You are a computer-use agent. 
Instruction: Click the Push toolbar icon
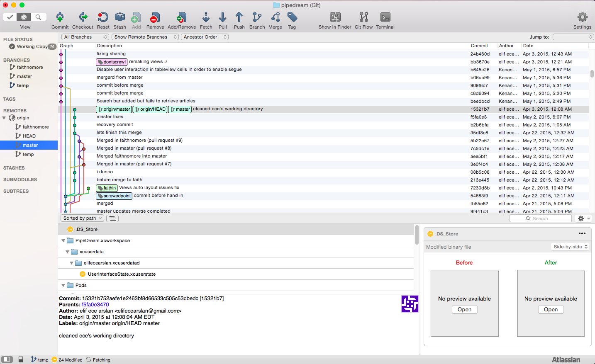click(x=239, y=17)
